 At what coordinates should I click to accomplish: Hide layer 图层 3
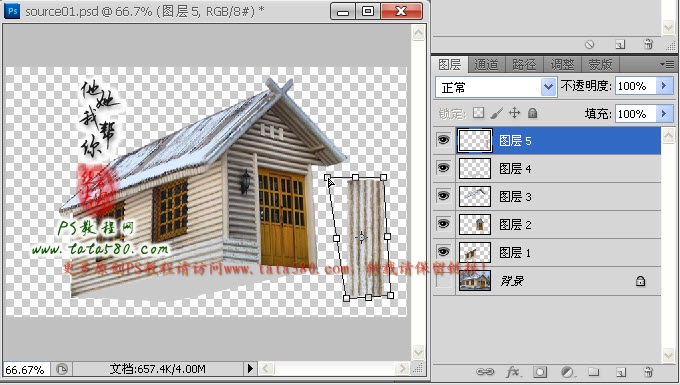443,196
